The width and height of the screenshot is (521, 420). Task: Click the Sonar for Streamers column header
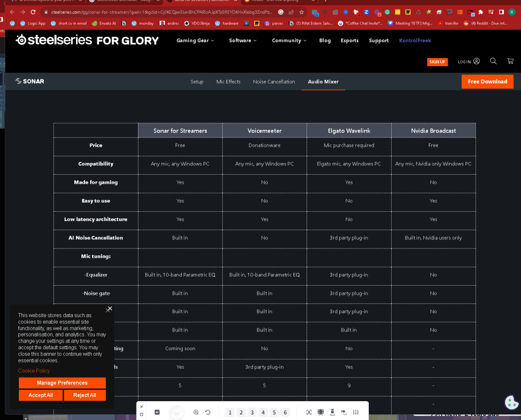pos(180,130)
